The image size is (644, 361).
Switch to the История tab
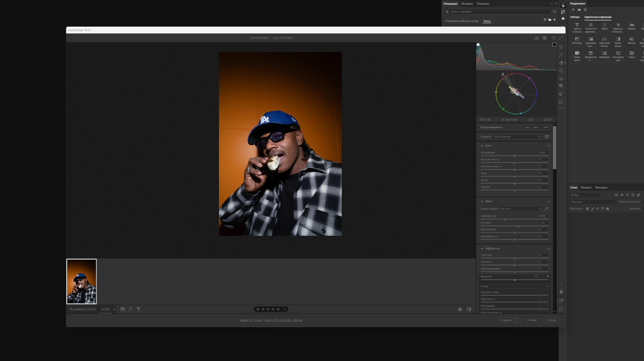467,4
